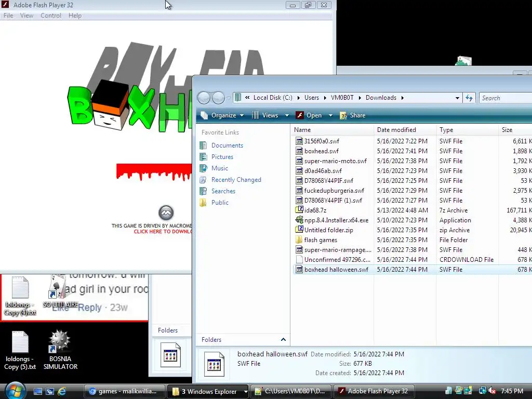Click Show Desktop quick launch icon
Viewport: 532px width, 399px height.
(37, 391)
